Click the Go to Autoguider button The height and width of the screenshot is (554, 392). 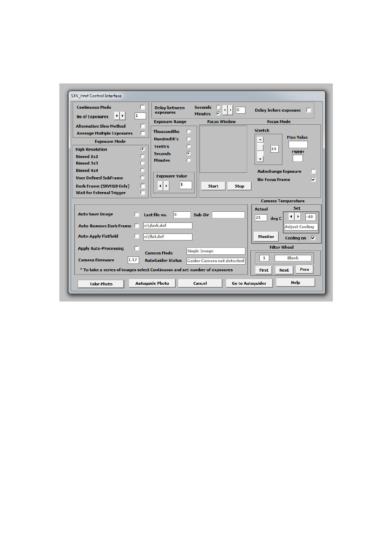coord(249,284)
